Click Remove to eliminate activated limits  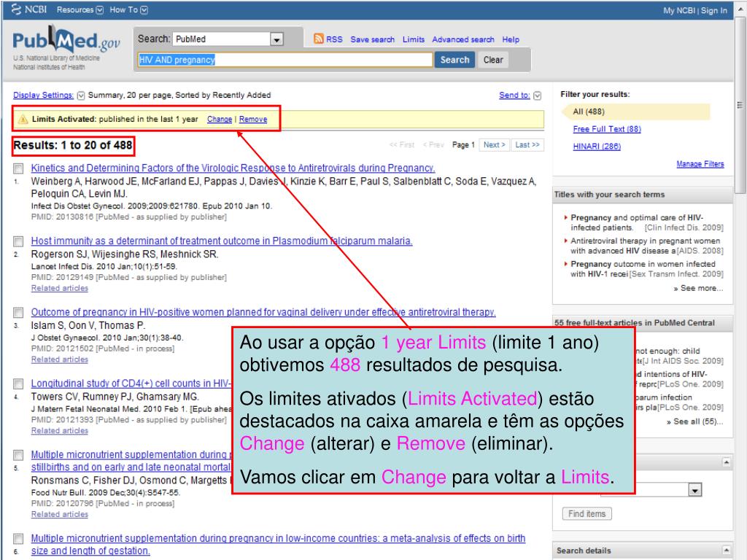[x=253, y=119]
